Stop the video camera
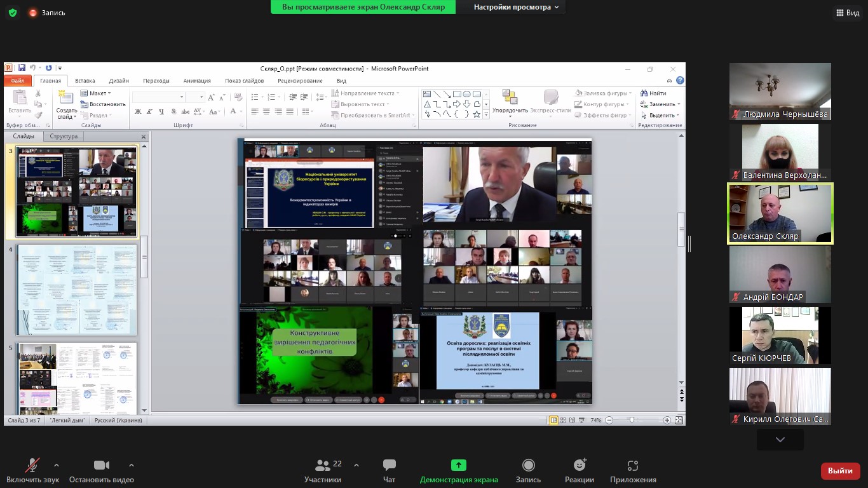This screenshot has width=868, height=488. coord(101,465)
